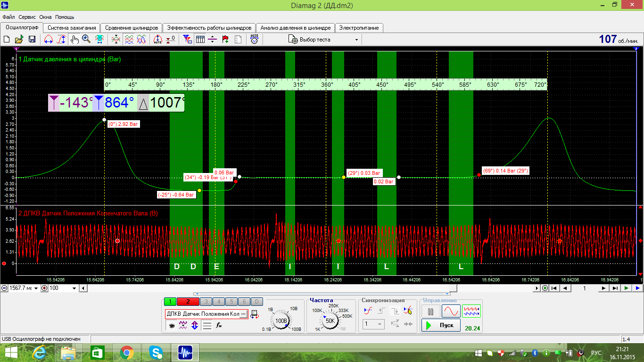The width and height of the screenshot is (644, 362).
Task: Switch to the Электропитание tab
Action: (359, 28)
